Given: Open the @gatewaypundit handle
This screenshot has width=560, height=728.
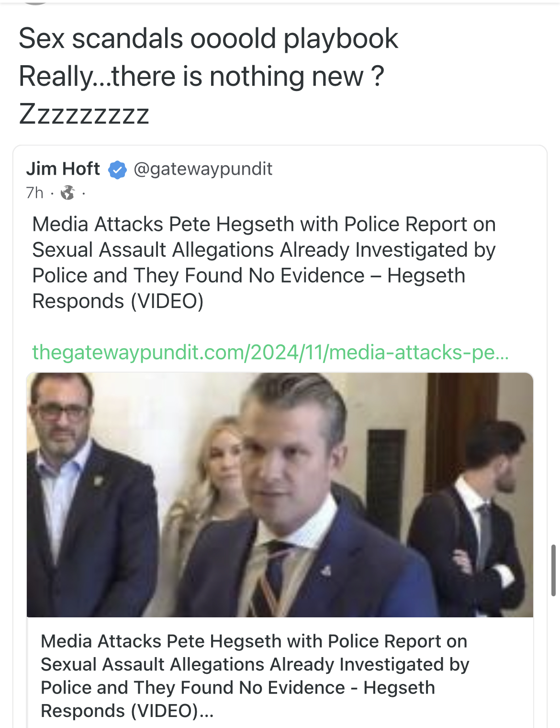Looking at the screenshot, I should click(203, 169).
